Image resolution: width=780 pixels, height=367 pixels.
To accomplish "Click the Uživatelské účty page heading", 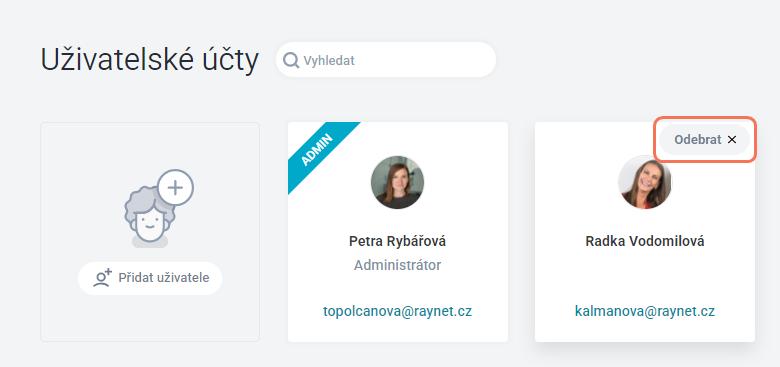I will click(x=149, y=61).
